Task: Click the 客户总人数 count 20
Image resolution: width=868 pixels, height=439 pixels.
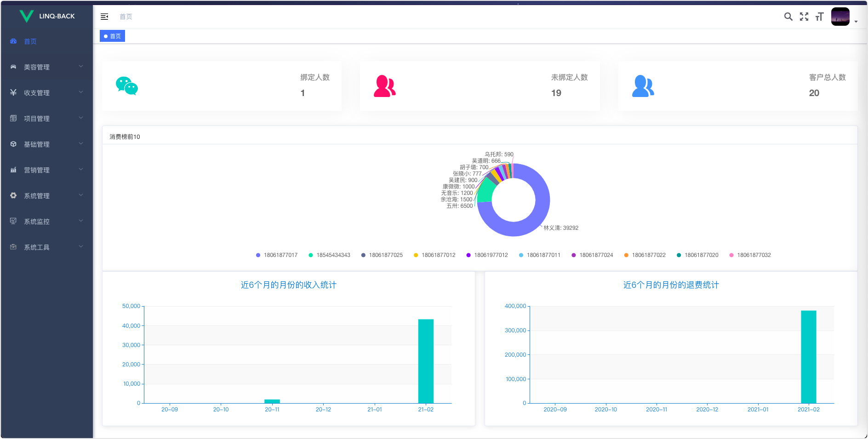Action: [x=814, y=93]
